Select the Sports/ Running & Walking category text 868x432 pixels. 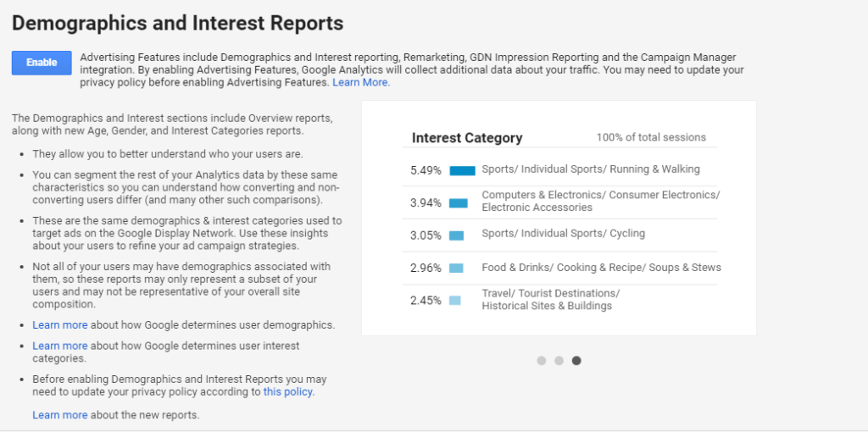coord(591,169)
